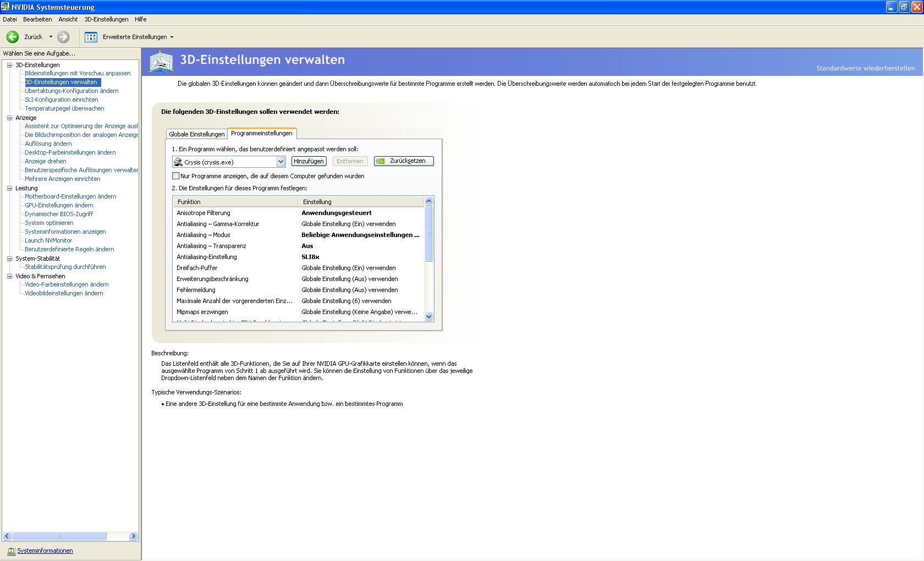Viewport: 924px width, 561px height.
Task: Click the SLI8x Antialiasing-Einstellung value
Action: [x=310, y=257]
